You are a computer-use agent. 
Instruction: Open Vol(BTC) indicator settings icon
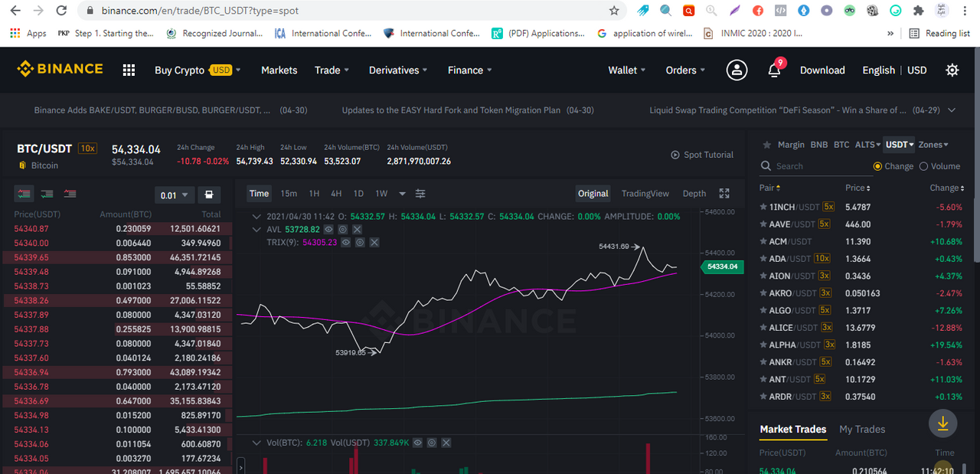[432, 443]
